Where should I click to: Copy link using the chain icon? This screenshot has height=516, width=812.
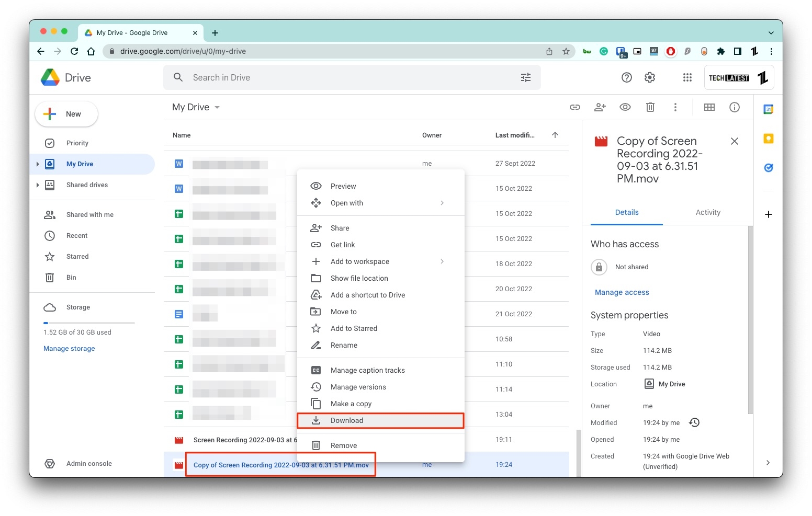[574, 107]
